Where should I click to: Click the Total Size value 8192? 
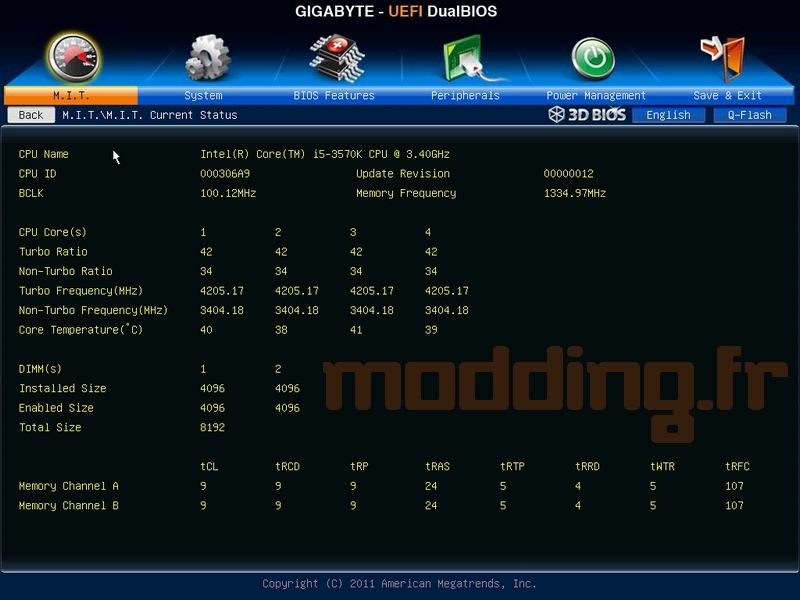point(212,427)
